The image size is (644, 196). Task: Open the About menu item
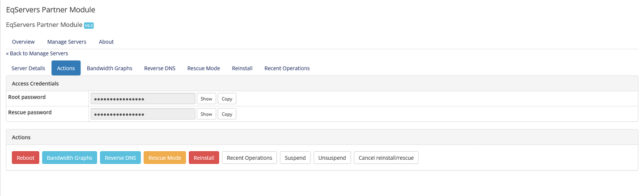(x=106, y=42)
